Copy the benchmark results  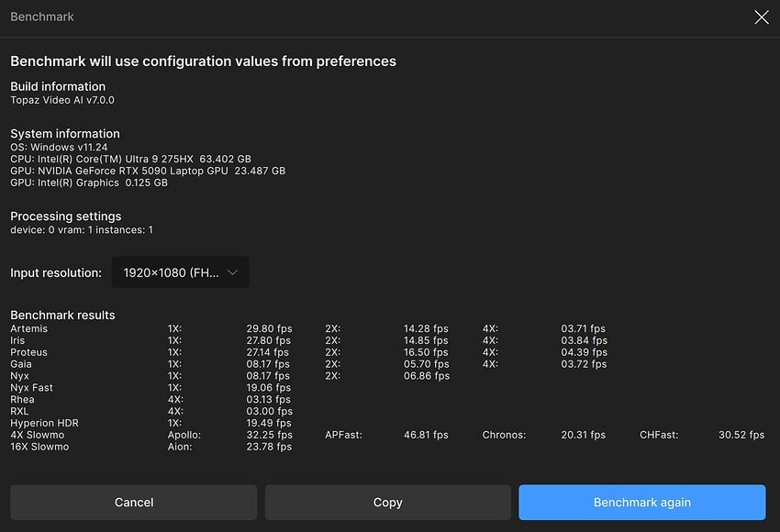pos(387,503)
